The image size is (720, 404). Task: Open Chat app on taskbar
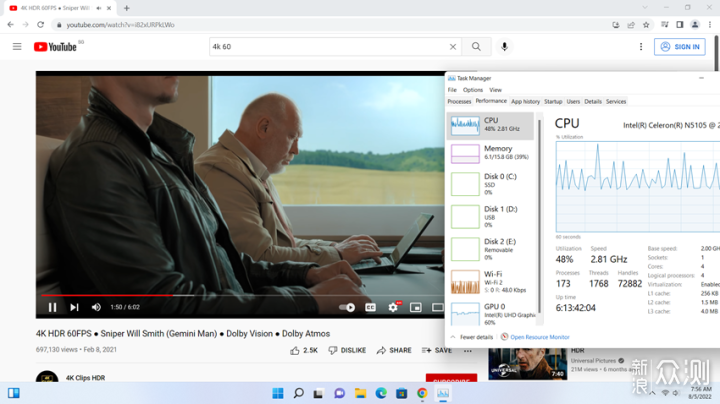pyautogui.click(x=340, y=393)
